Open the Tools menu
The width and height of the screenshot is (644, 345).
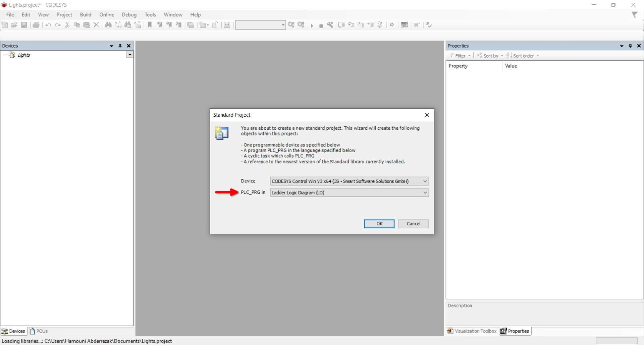click(150, 15)
